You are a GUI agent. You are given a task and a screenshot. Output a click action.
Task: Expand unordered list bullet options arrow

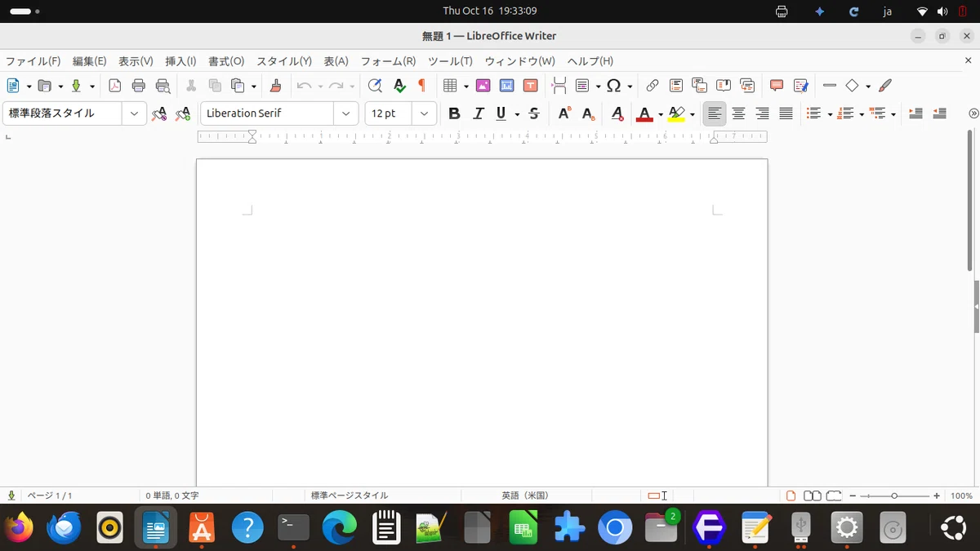[830, 114]
